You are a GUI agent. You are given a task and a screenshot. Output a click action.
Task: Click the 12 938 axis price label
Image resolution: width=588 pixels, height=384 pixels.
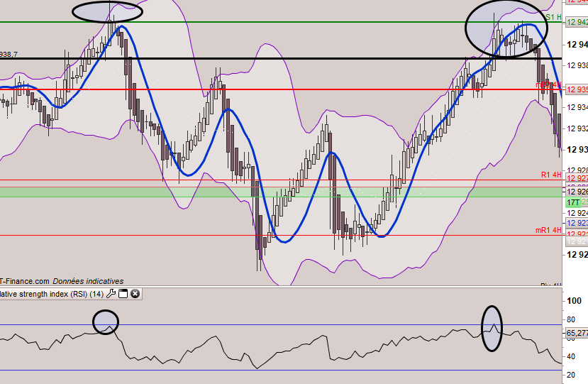577,65
